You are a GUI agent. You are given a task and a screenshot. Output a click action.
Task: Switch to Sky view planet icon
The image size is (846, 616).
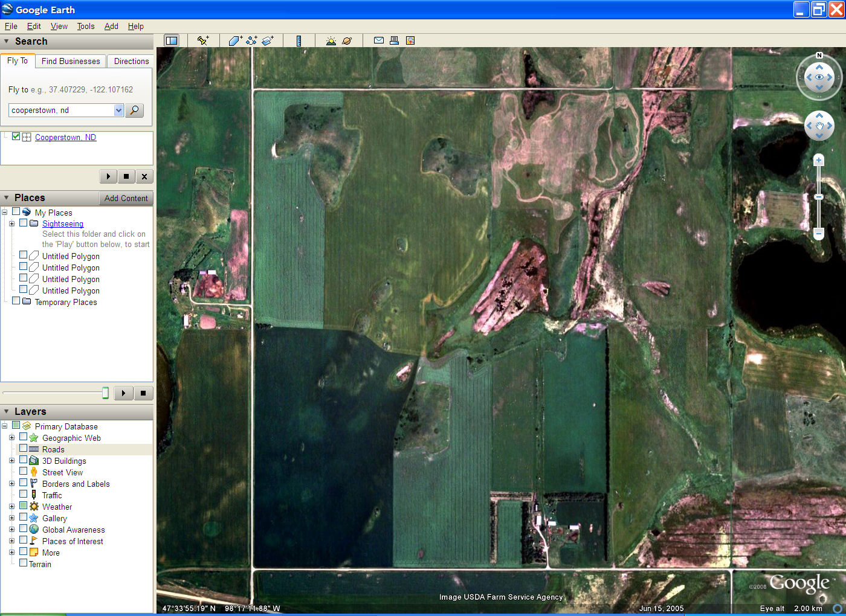pyautogui.click(x=347, y=40)
